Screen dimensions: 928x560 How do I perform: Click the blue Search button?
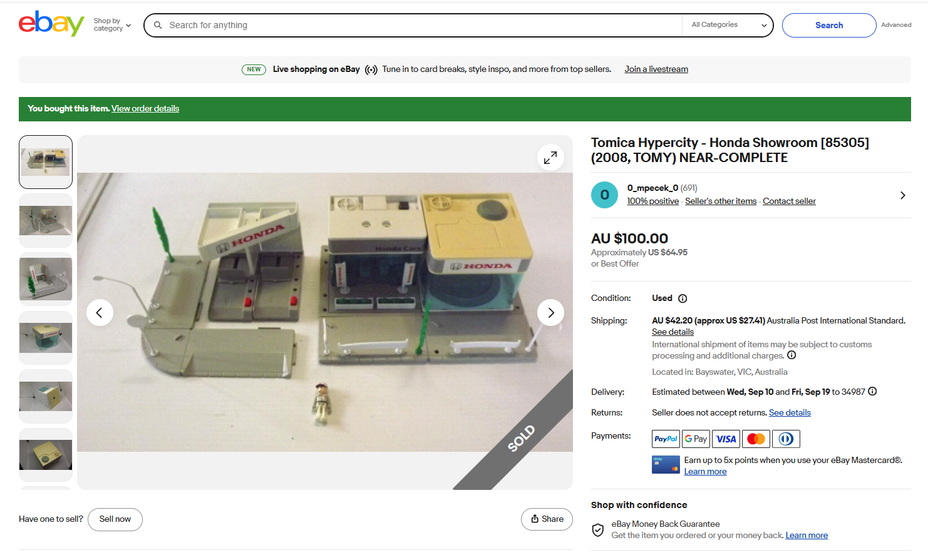[x=828, y=25]
